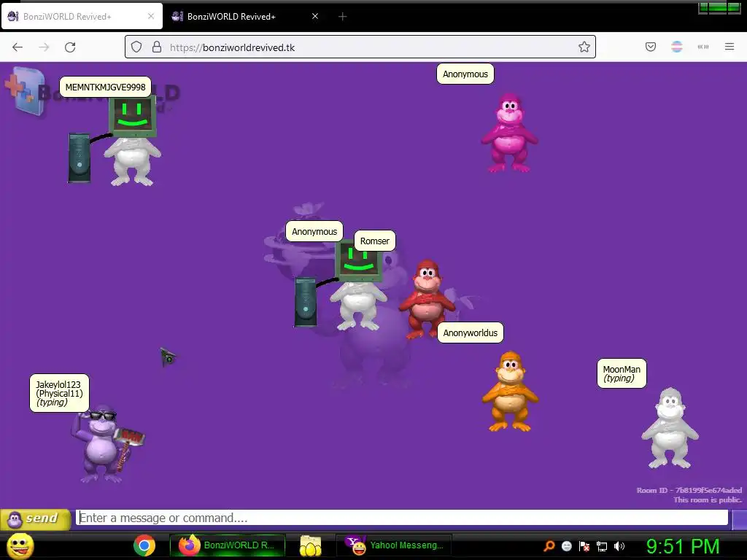Click the Jakeylol123 (Physical11) label
This screenshot has height=560, width=747.
click(60, 393)
